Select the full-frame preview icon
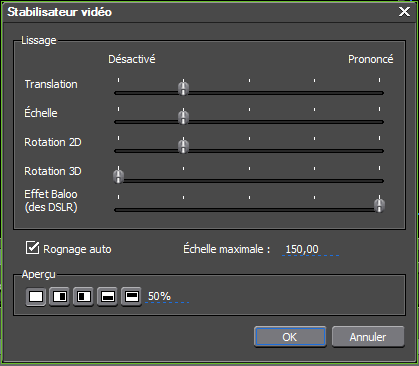Screen dimensions: 419x366 click(36, 296)
